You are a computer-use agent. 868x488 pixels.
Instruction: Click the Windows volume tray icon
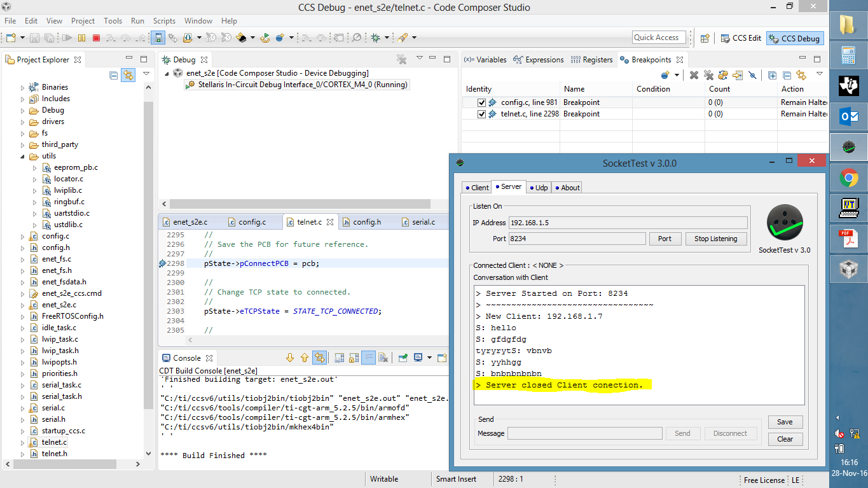pyautogui.click(x=841, y=433)
